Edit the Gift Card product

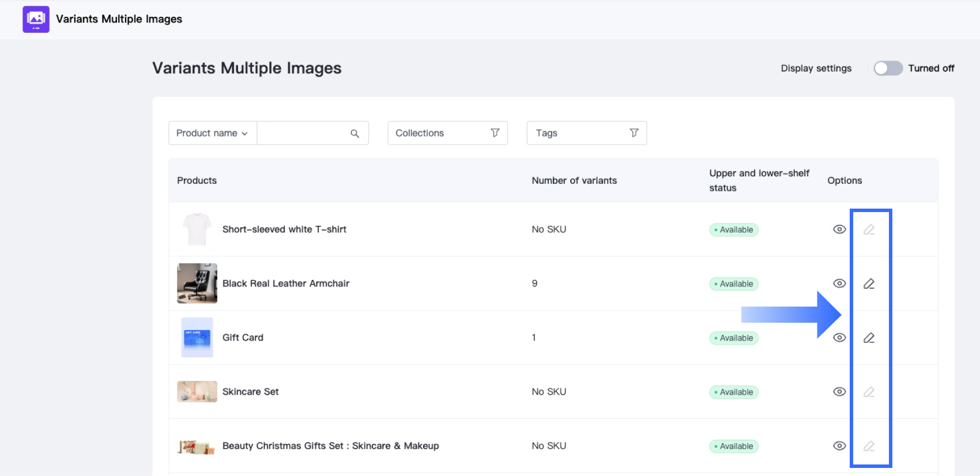[x=869, y=338]
